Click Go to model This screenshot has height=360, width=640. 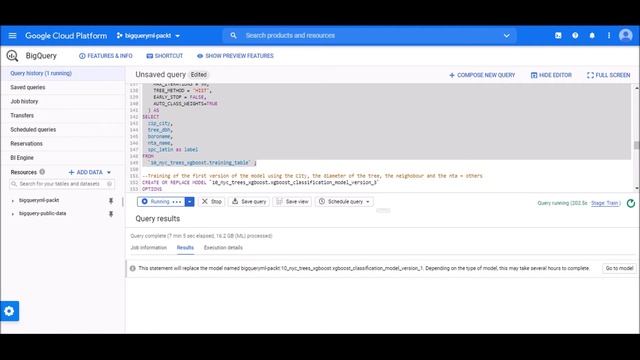pos(619,268)
